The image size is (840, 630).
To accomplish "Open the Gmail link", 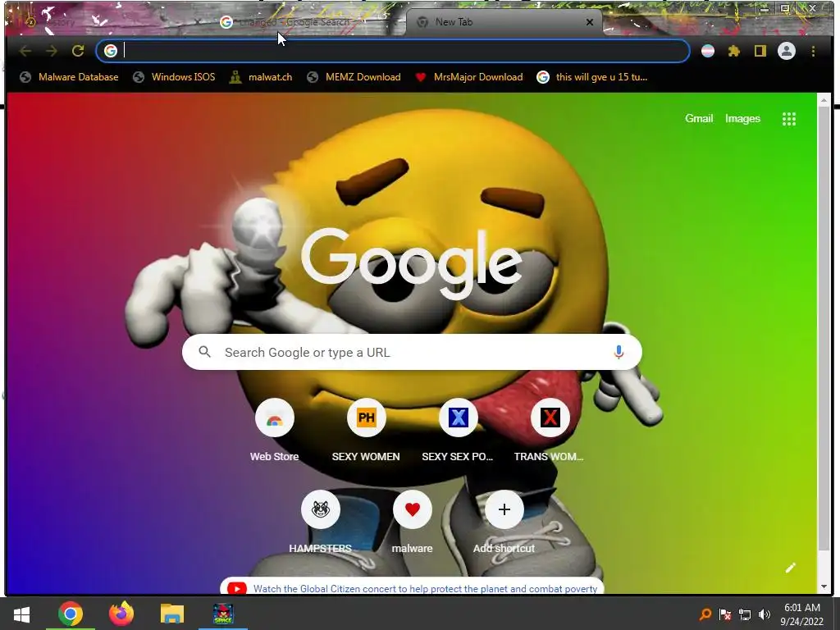I will (x=699, y=118).
